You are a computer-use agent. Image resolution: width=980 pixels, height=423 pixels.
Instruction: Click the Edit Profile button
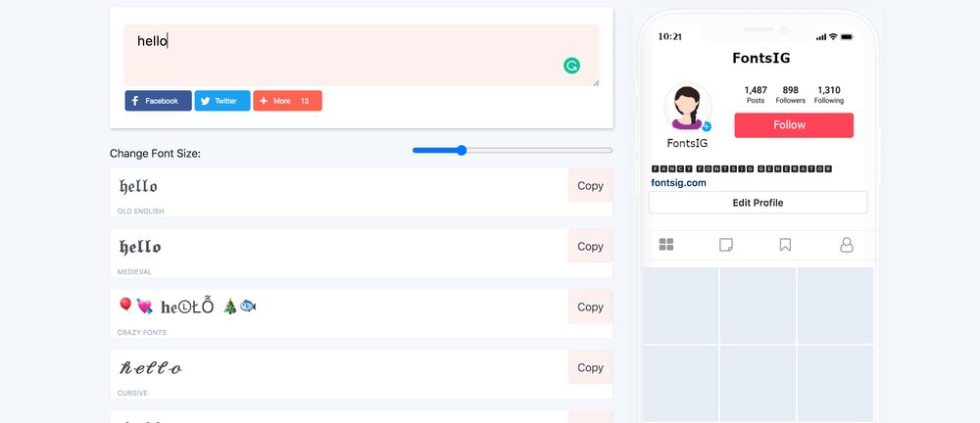(x=758, y=203)
